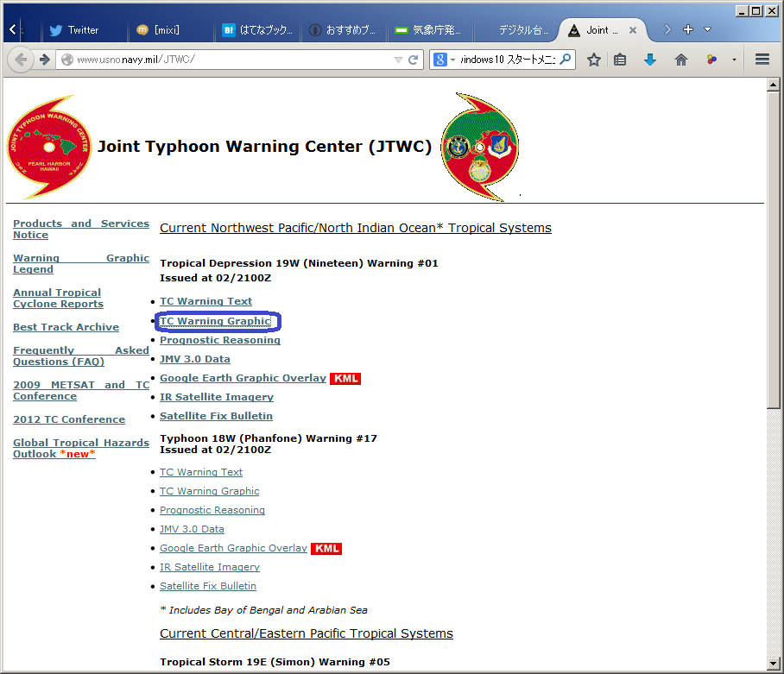The image size is (784, 674).
Task: Go back using the back arrow button
Action: pos(21,60)
